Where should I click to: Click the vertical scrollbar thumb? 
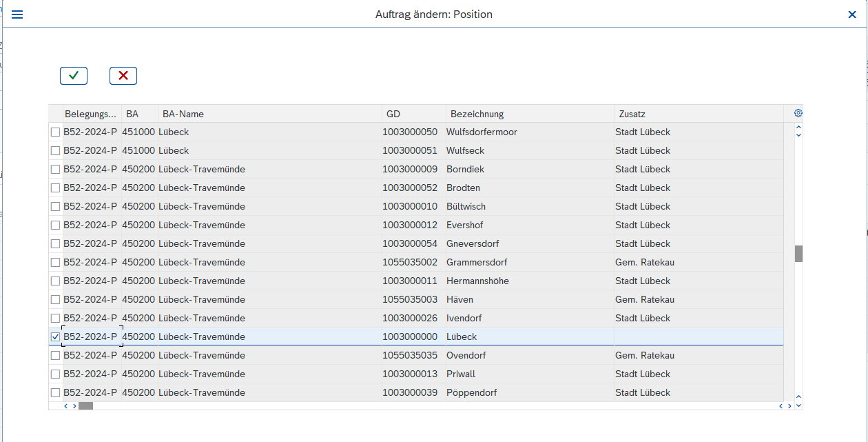(x=798, y=254)
